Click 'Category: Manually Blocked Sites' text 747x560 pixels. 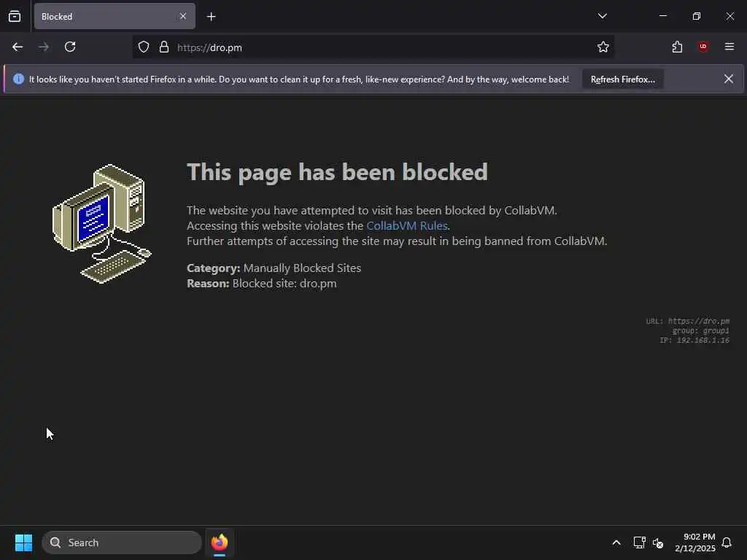click(274, 268)
